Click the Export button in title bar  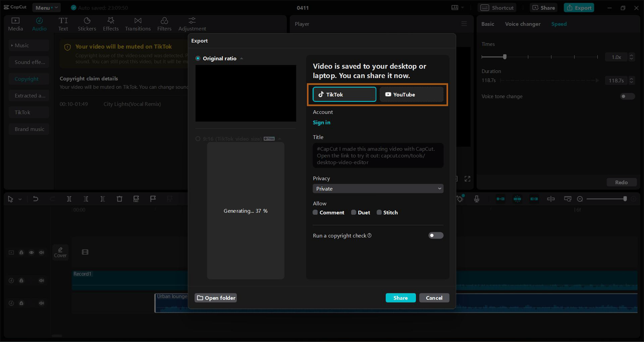(x=579, y=8)
